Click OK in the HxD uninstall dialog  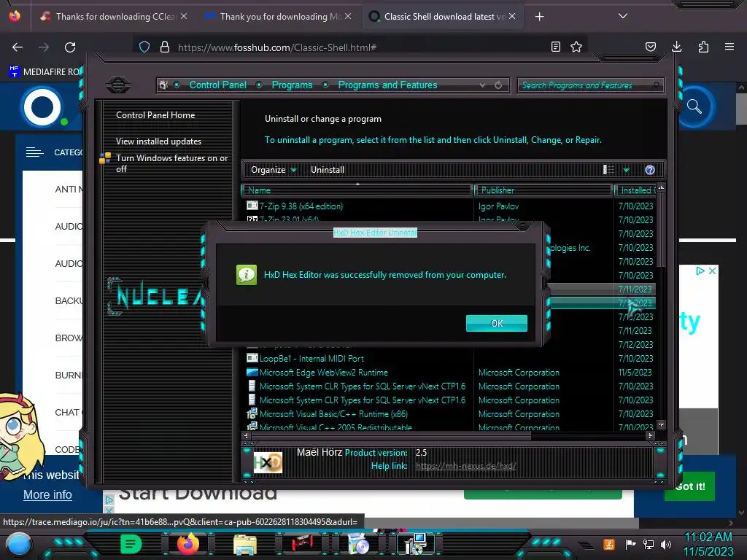[496, 323]
